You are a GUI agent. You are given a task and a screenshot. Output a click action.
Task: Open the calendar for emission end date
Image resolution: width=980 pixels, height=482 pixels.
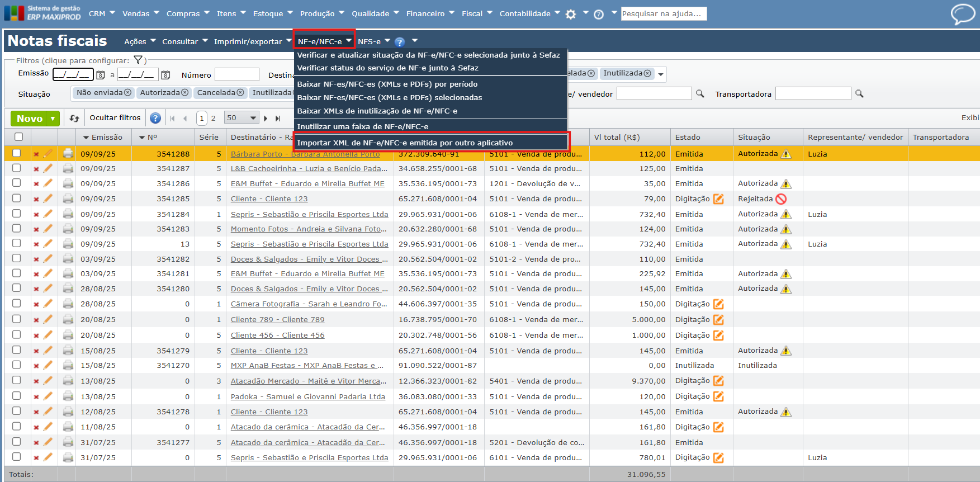[x=165, y=75]
